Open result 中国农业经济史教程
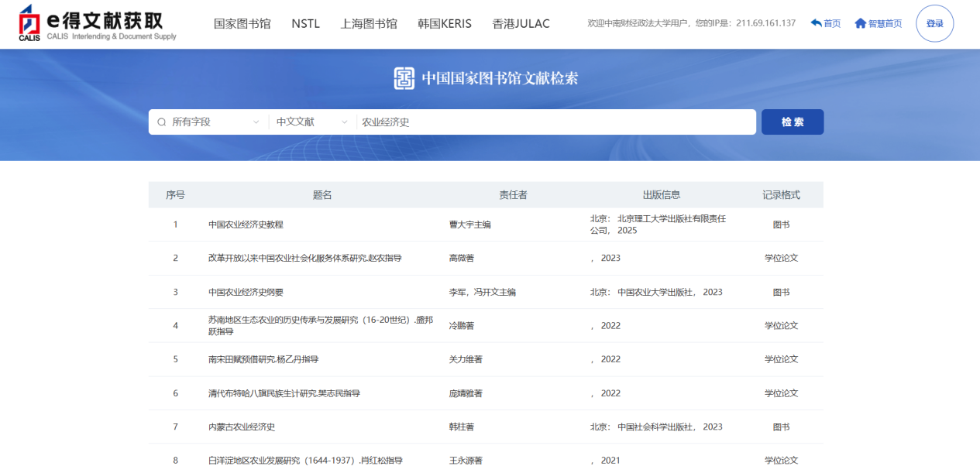 (246, 225)
